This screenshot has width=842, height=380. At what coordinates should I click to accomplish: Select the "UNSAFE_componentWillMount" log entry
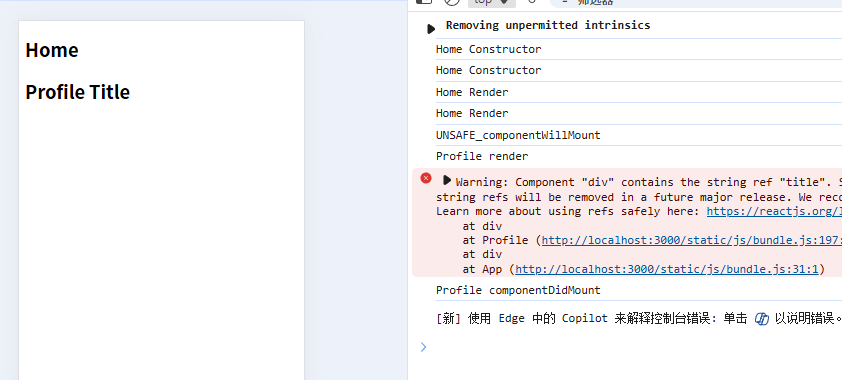click(518, 135)
